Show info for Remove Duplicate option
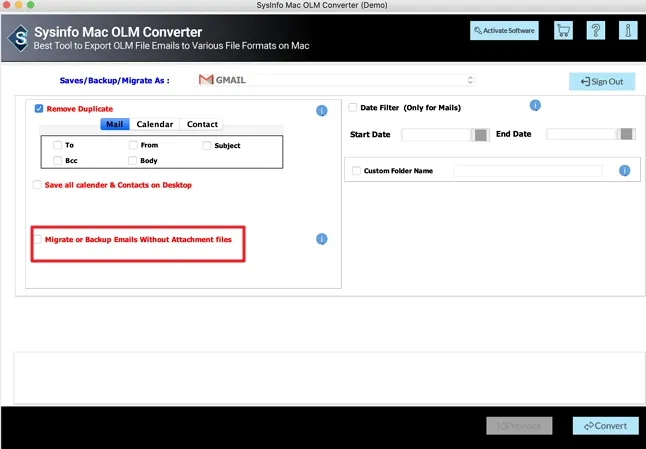The height and width of the screenshot is (449, 646). (322, 110)
